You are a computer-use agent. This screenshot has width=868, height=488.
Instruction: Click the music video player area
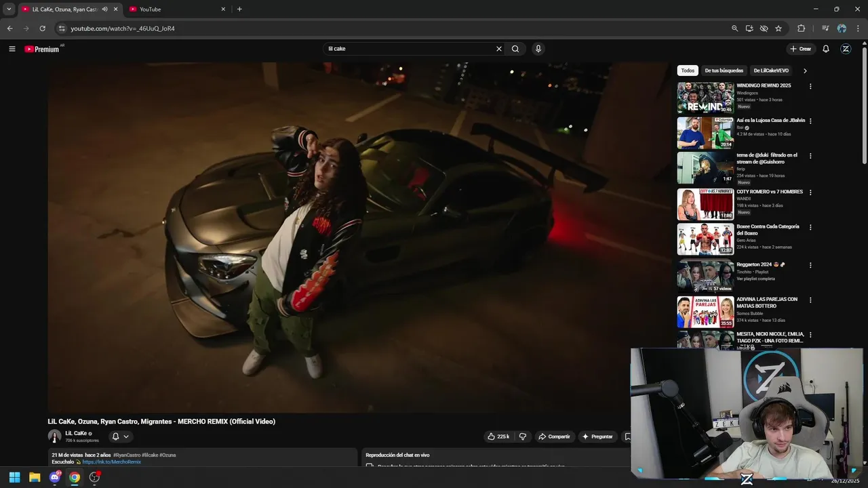[x=358, y=237]
